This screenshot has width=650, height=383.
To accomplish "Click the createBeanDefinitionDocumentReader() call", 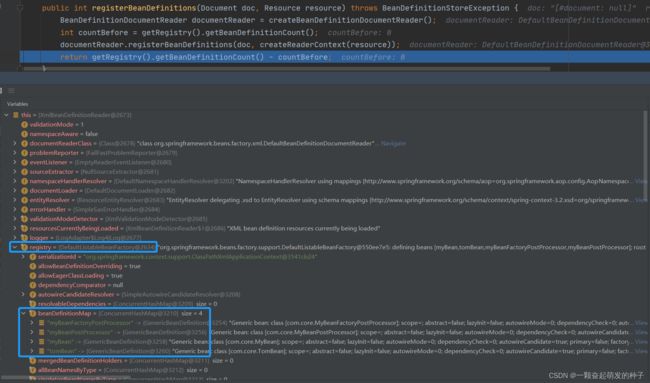I will [x=350, y=20].
